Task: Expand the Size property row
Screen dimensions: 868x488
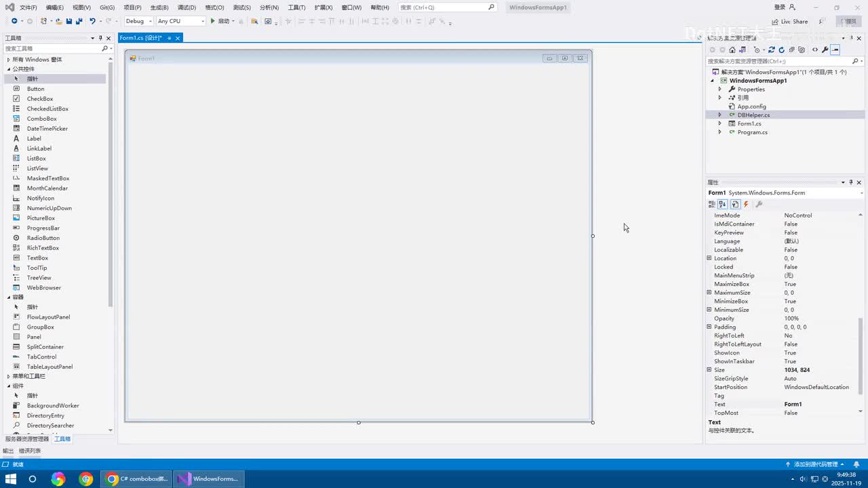Action: [x=709, y=370]
